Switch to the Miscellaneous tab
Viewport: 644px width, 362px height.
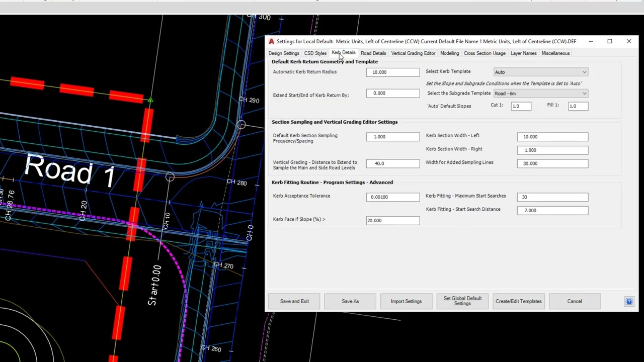coord(556,53)
